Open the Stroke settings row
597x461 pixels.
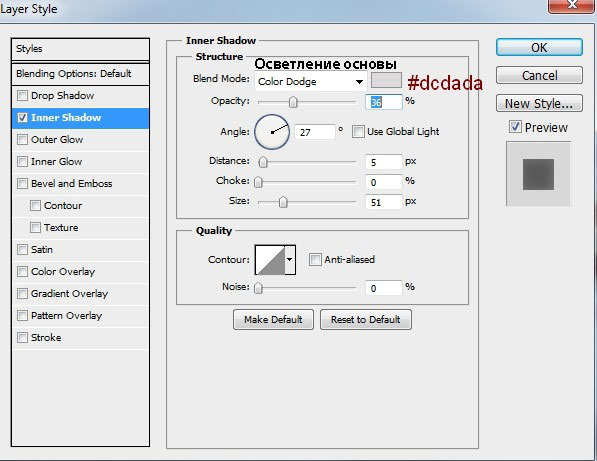[x=80, y=338]
